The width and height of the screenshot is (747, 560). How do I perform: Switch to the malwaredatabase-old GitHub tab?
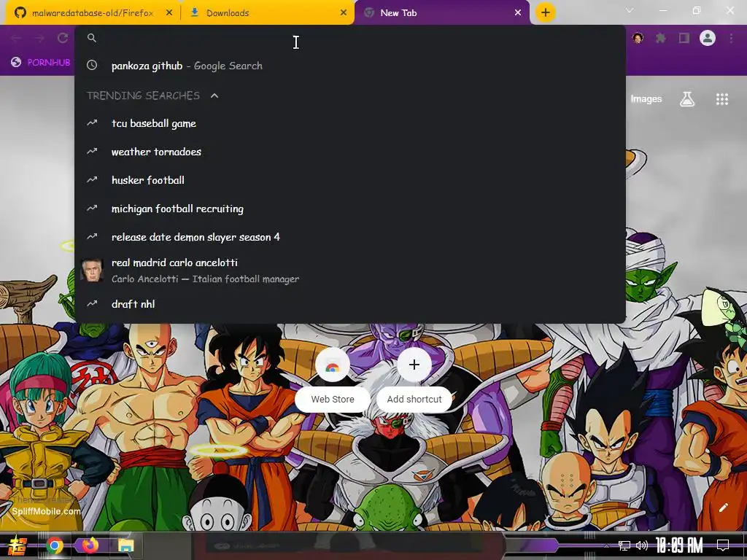(x=92, y=13)
